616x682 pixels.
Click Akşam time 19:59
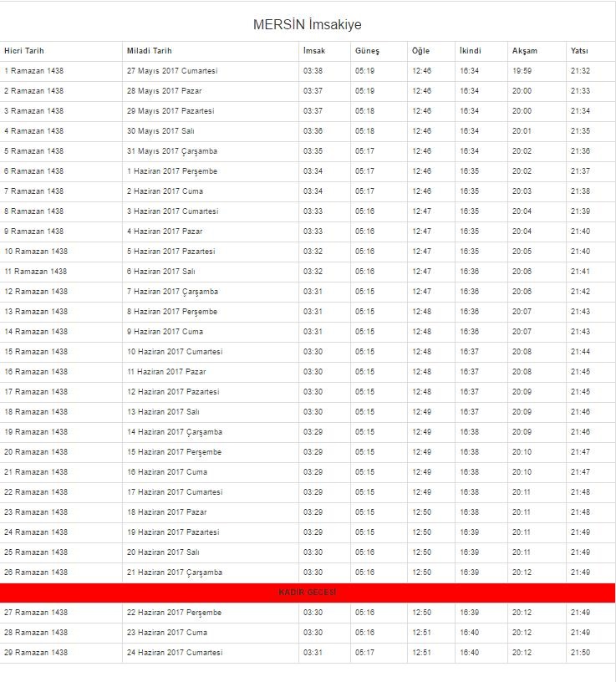[522, 71]
